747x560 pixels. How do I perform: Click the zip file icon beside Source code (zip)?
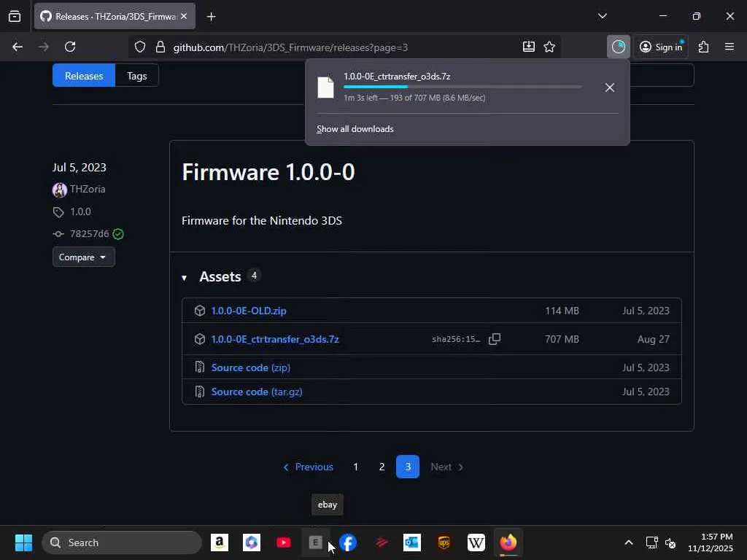(x=200, y=367)
